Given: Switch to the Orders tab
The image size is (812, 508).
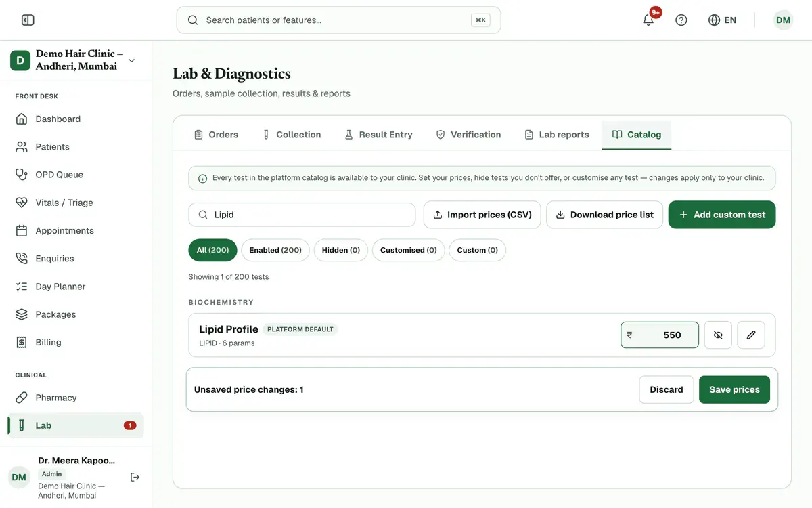Looking at the screenshot, I should pyautogui.click(x=216, y=135).
